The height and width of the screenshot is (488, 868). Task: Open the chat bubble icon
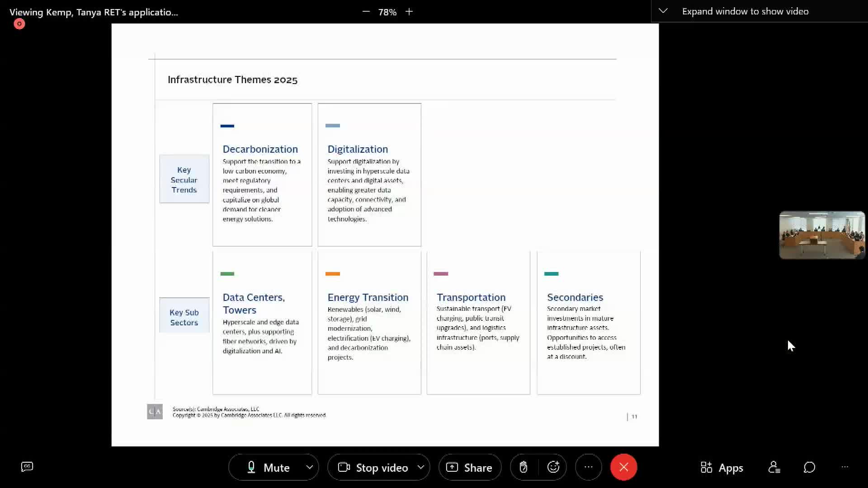pyautogui.click(x=809, y=467)
